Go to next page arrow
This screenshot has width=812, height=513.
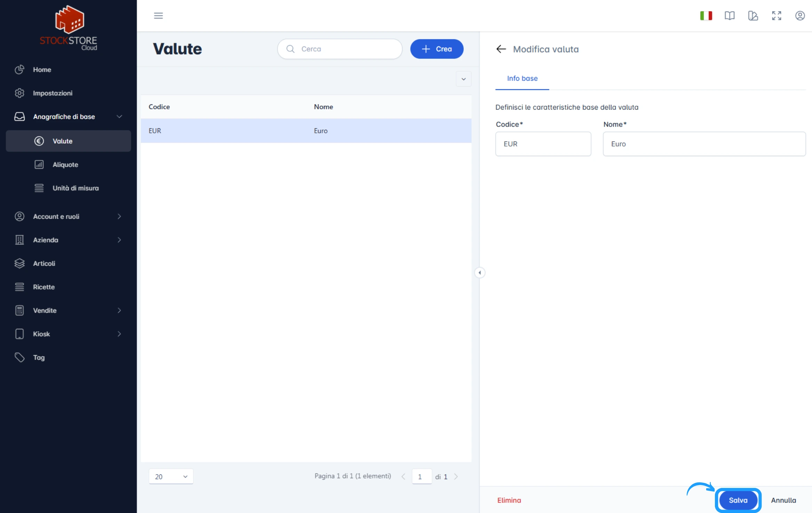pyautogui.click(x=456, y=476)
